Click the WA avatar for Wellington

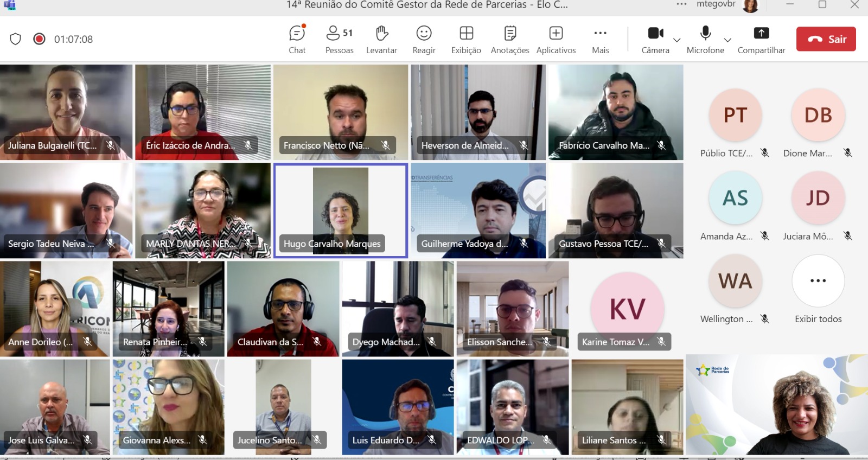click(x=735, y=281)
